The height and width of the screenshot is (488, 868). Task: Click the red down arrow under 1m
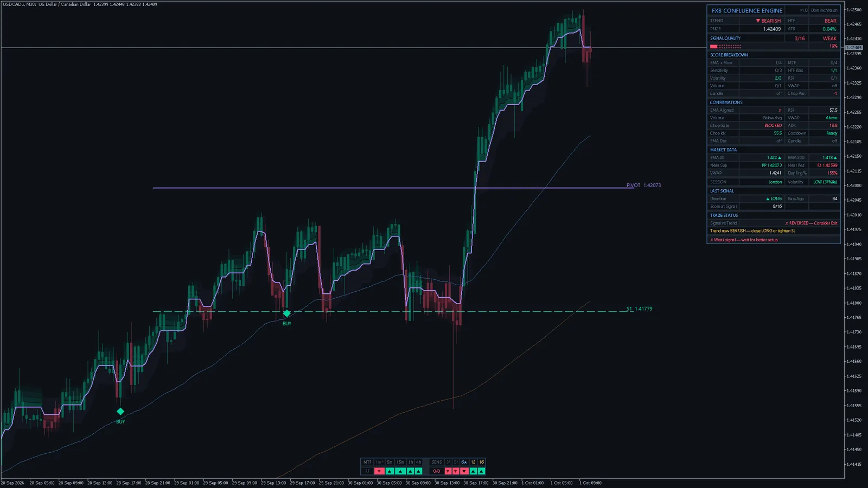pos(379,471)
